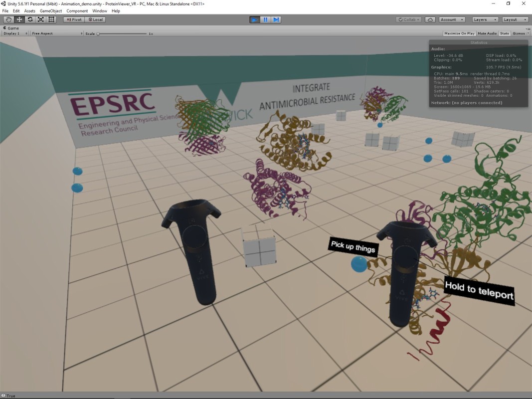The width and height of the screenshot is (532, 399).
Task: Click the Step frame button
Action: pos(276,19)
